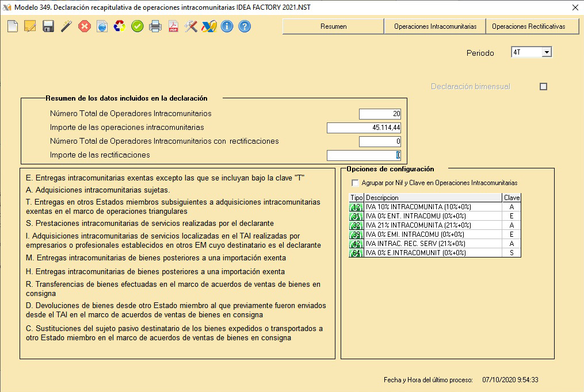Click the 'E. Entregas intracomunitarias exentas' text

165,178
